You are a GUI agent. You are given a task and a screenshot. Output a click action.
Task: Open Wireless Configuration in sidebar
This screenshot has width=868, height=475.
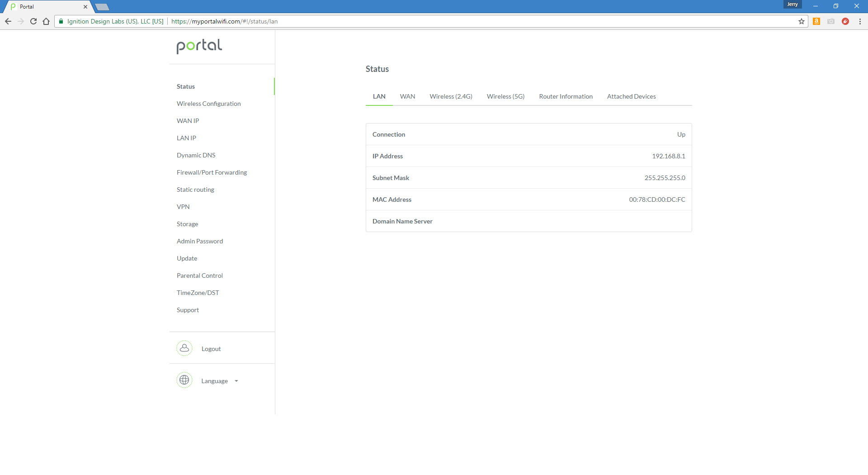point(209,104)
